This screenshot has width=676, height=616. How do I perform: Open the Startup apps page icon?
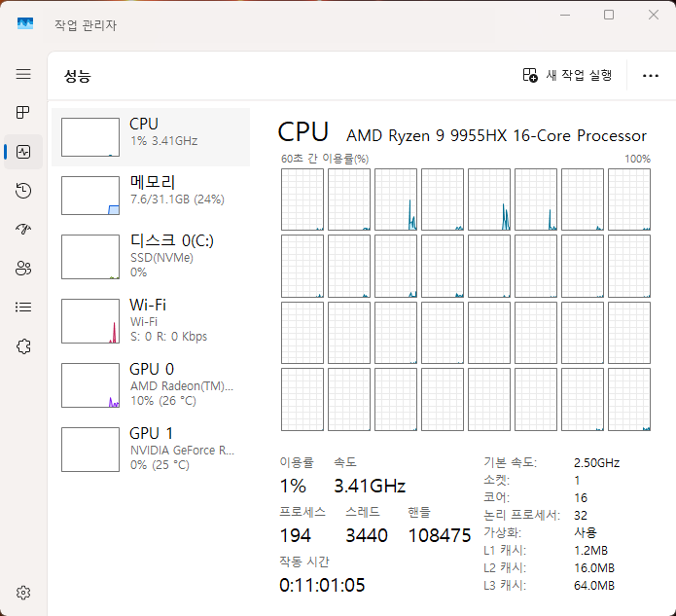point(23,230)
